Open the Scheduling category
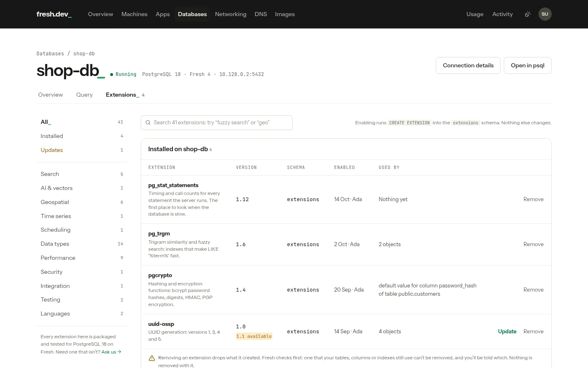588x368 pixels. (x=82, y=230)
